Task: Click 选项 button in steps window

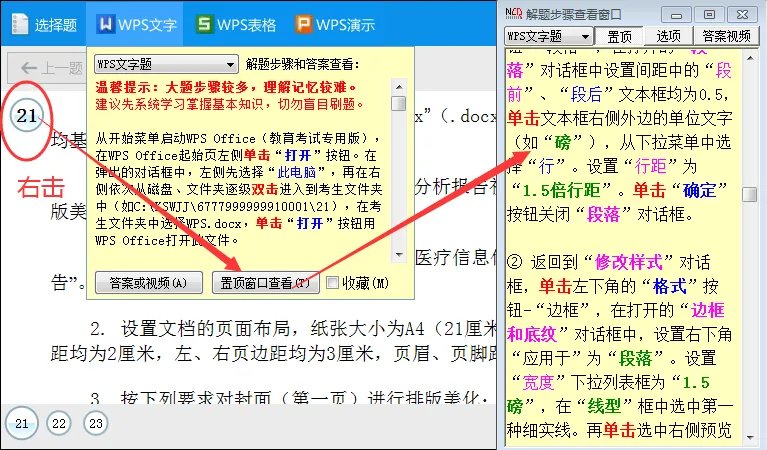Action: pos(668,36)
